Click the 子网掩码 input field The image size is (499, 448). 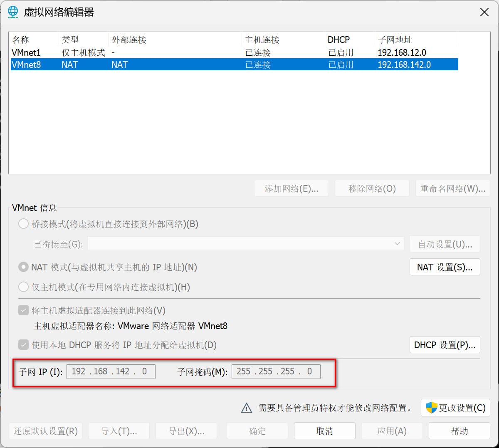(x=276, y=371)
